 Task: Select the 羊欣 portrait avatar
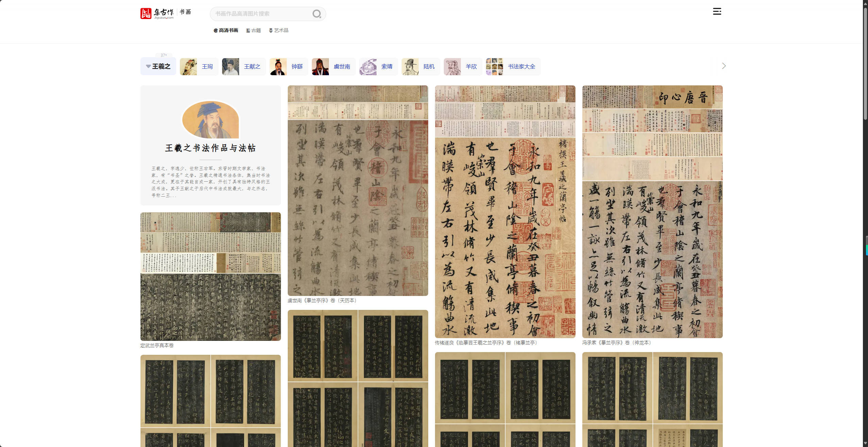[452, 67]
